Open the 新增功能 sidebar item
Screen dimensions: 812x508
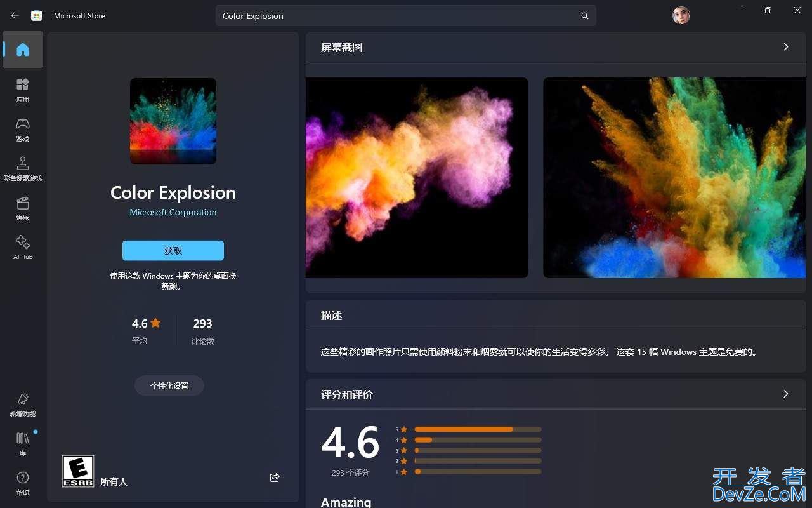(23, 404)
